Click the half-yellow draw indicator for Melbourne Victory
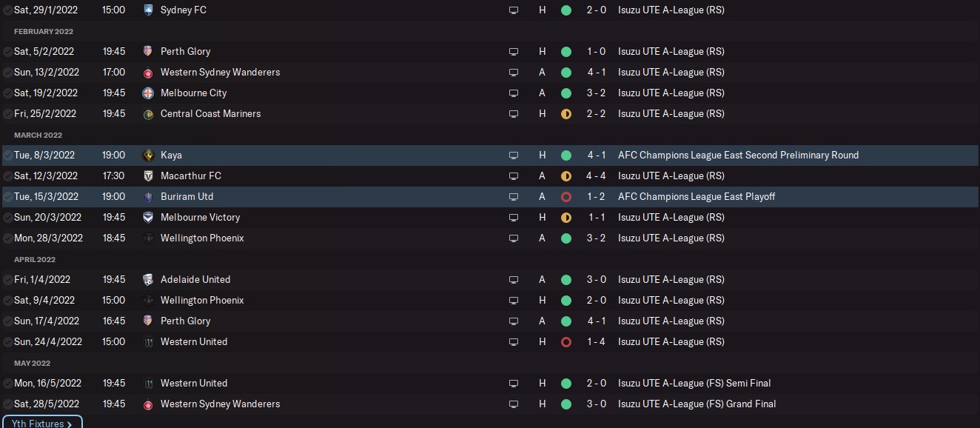 tap(566, 218)
